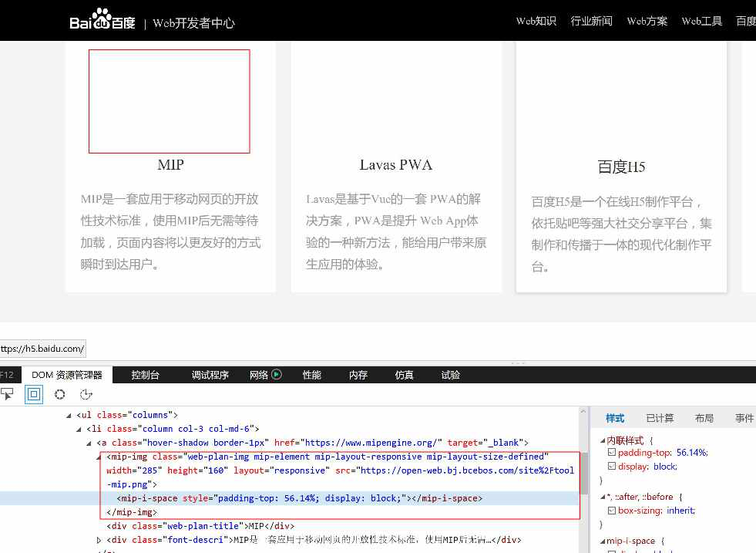This screenshot has height=553, width=756.
Task: Expand the div with class font-descri
Action: (99, 540)
